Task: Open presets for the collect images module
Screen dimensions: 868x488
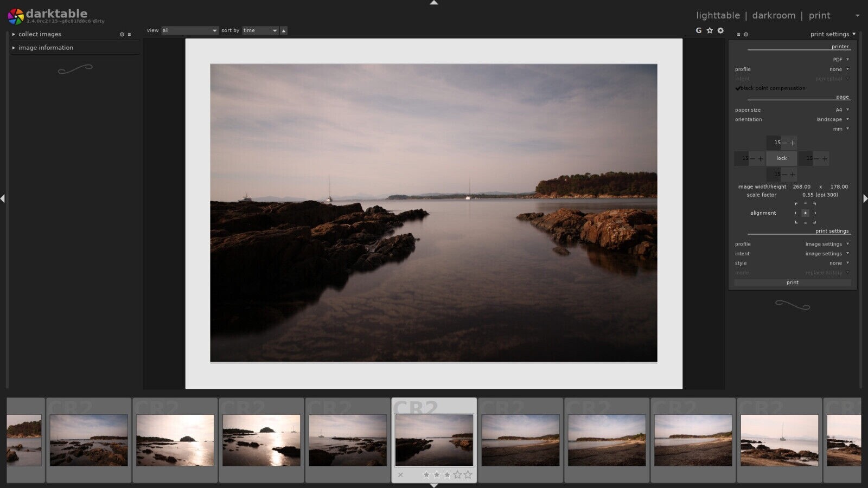Action: (129, 34)
